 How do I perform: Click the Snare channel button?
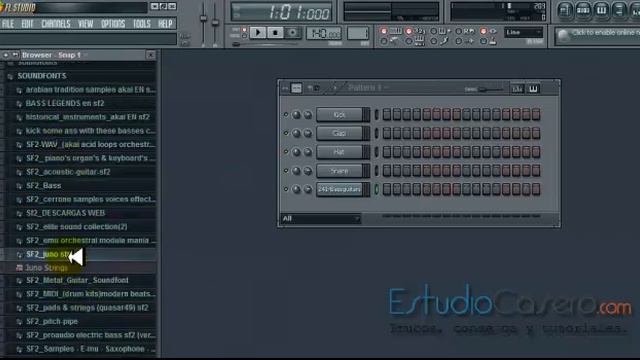click(339, 171)
